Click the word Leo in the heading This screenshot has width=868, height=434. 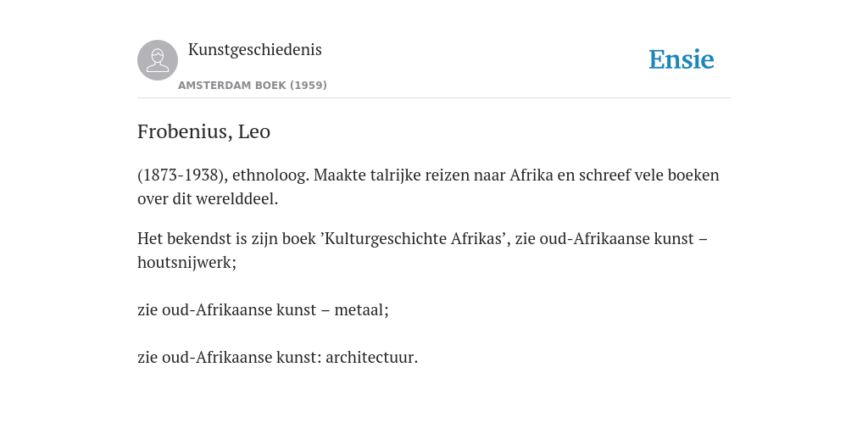pos(254,131)
